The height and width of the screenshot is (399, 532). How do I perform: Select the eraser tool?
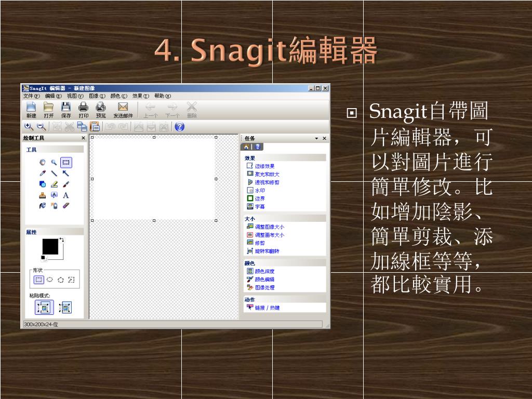click(x=66, y=206)
